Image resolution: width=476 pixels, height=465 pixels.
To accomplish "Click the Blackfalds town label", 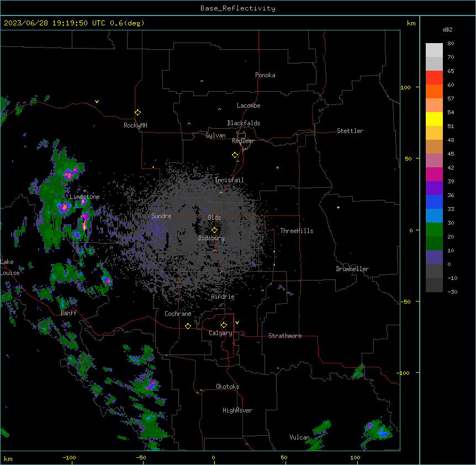I will [x=244, y=123].
